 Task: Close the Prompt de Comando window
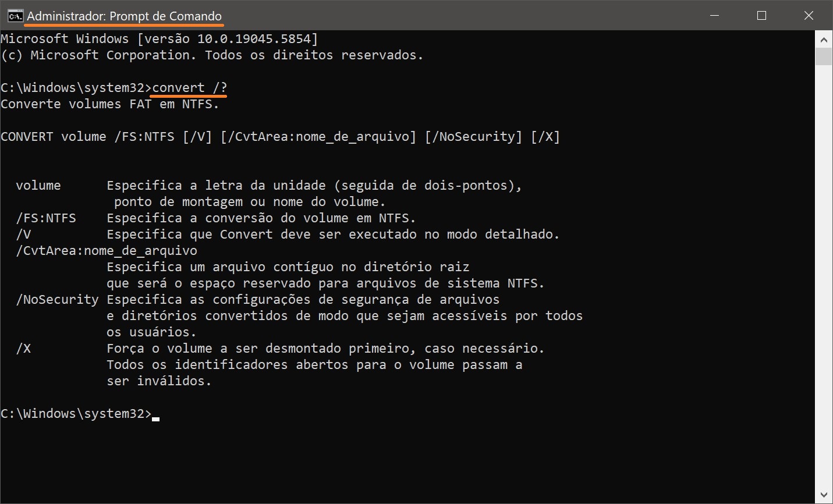click(x=809, y=16)
